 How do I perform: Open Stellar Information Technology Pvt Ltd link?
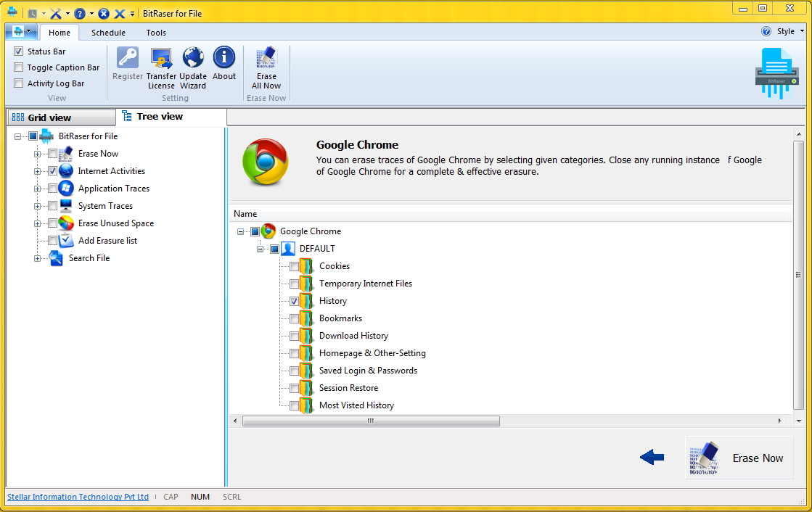tap(78, 497)
